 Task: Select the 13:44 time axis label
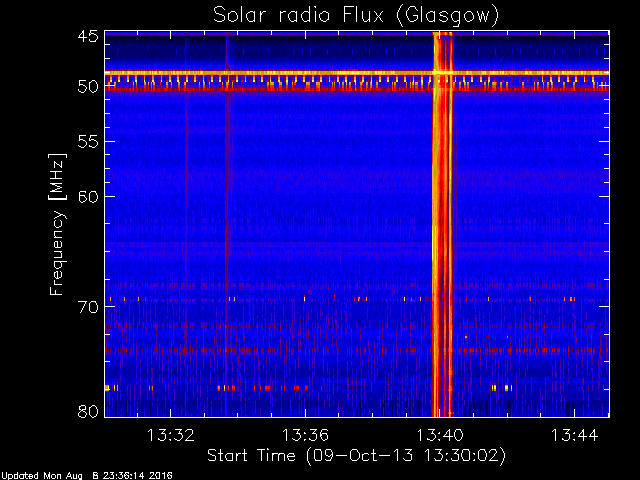(x=575, y=435)
